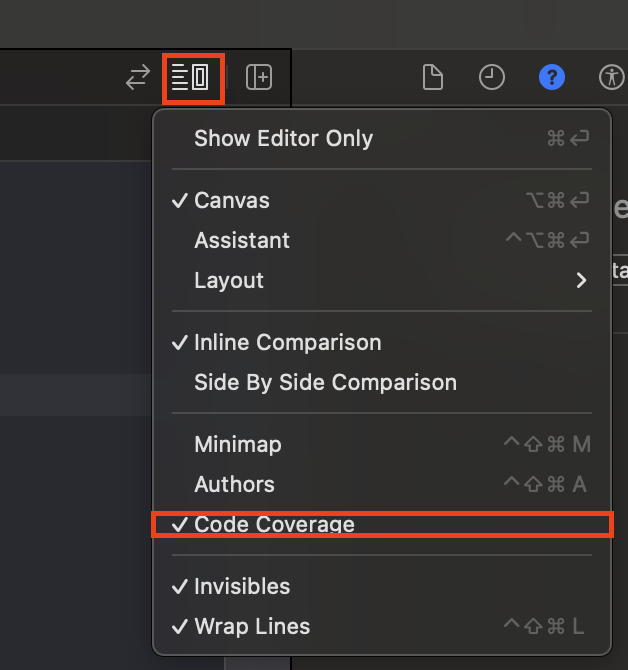The width and height of the screenshot is (628, 670).
Task: Select the Assistant editor option
Action: (x=242, y=241)
